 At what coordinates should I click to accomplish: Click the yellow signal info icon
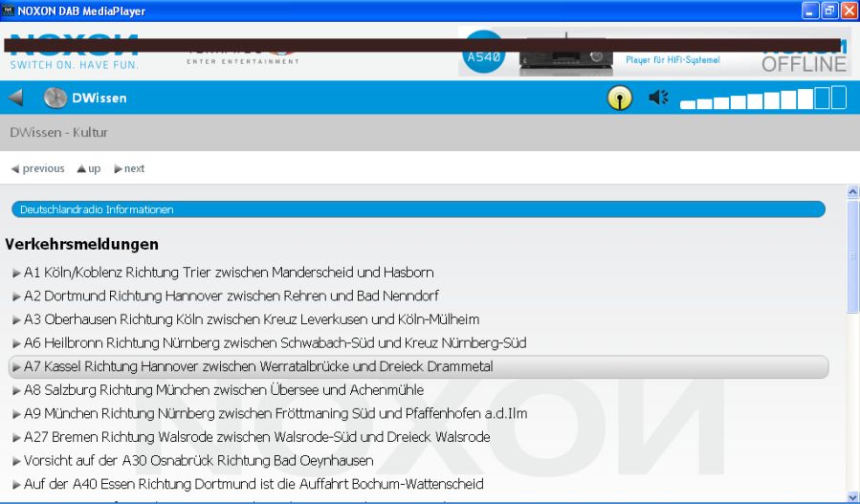621,98
